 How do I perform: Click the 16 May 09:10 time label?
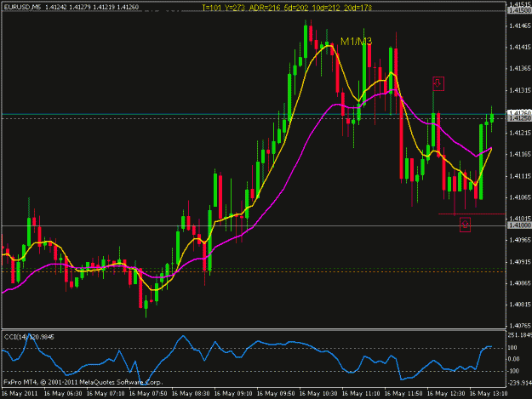(233, 394)
